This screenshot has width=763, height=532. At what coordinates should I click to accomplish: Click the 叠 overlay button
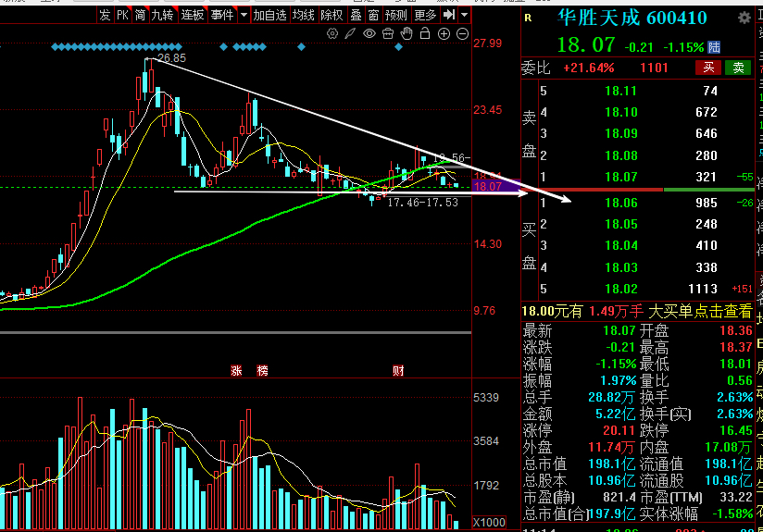tap(356, 15)
